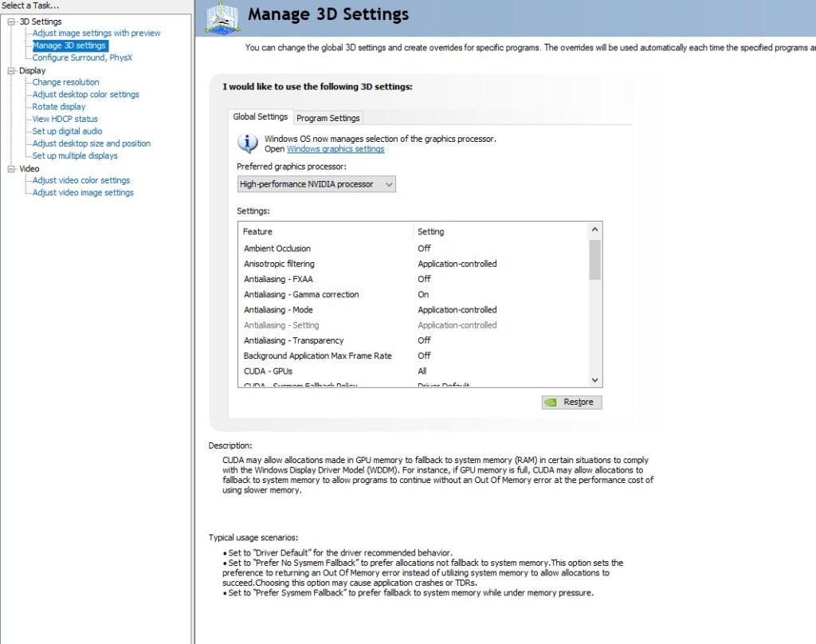Click the On value for Gamma correction
This screenshot has height=644, width=816.
pos(423,294)
